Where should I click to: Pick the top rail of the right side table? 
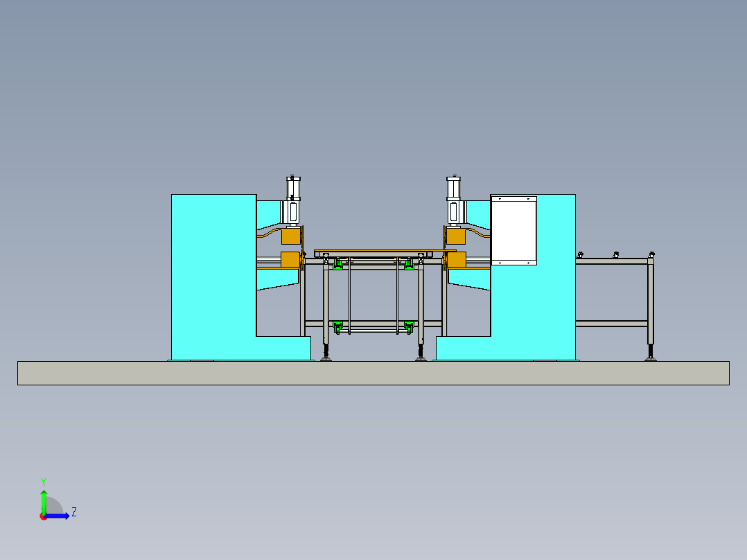tap(612, 261)
